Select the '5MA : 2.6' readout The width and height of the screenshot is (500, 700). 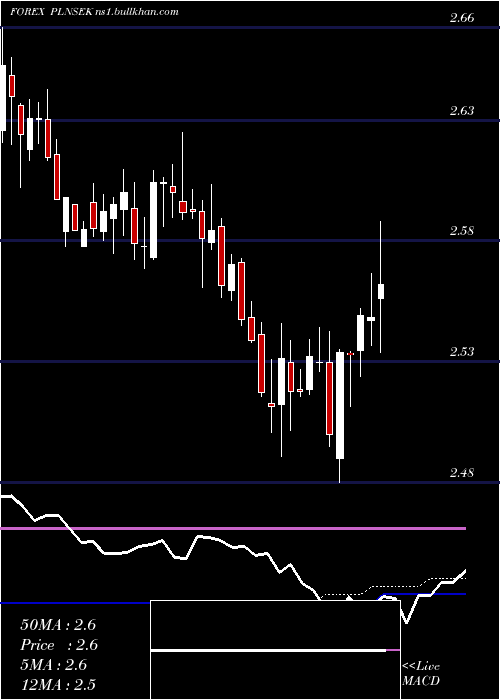pyautogui.click(x=54, y=665)
